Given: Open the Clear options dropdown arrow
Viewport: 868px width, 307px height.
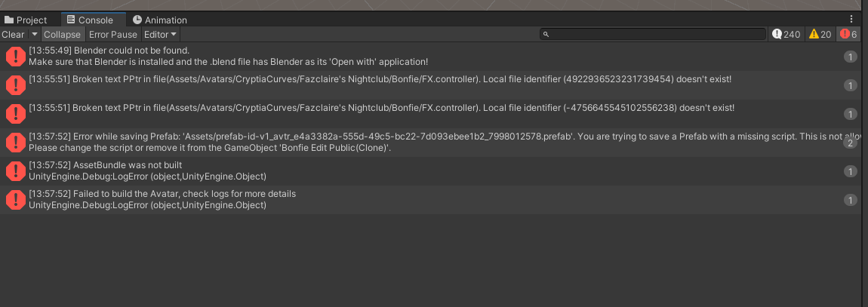Looking at the screenshot, I should (34, 34).
